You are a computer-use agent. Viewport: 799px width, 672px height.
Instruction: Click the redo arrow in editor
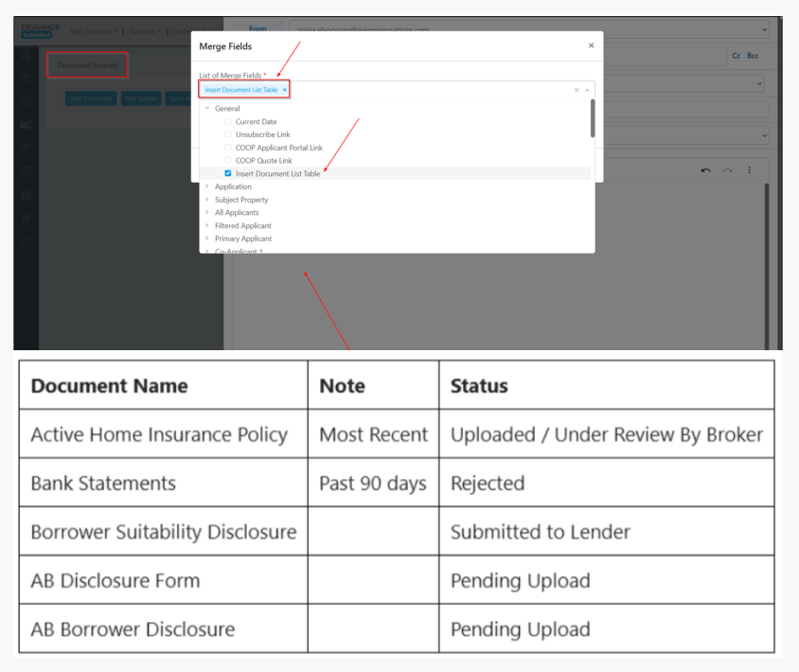727,170
